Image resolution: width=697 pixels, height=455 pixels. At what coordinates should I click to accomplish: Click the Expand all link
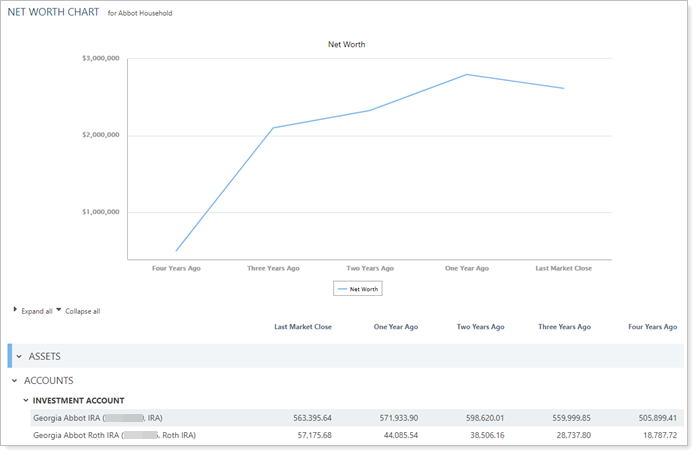tap(36, 311)
